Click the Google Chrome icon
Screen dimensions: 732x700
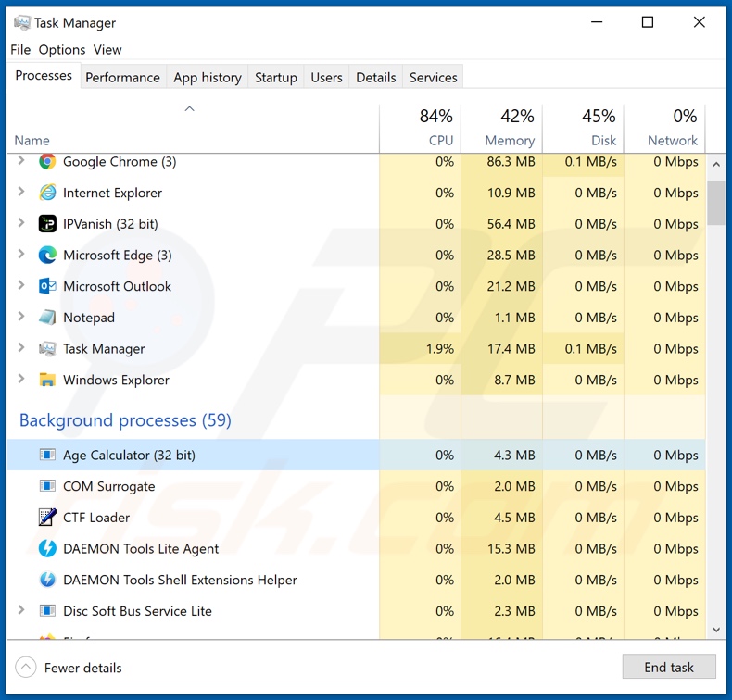tap(47, 162)
